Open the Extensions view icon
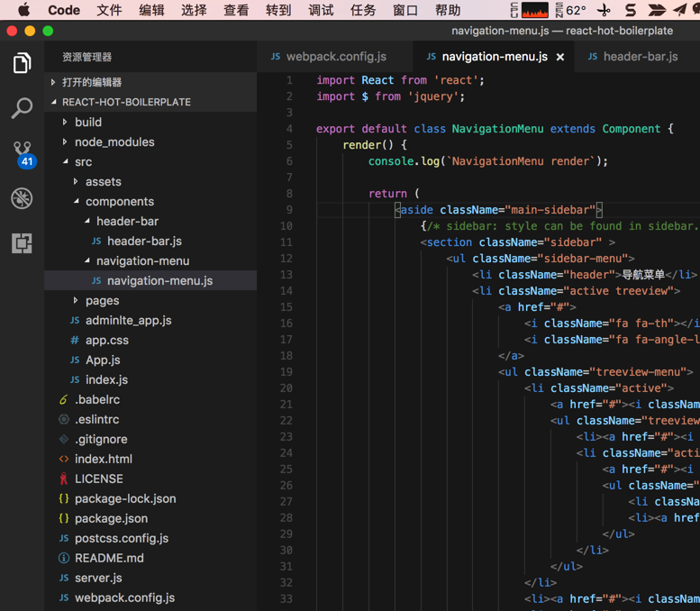 click(x=22, y=242)
